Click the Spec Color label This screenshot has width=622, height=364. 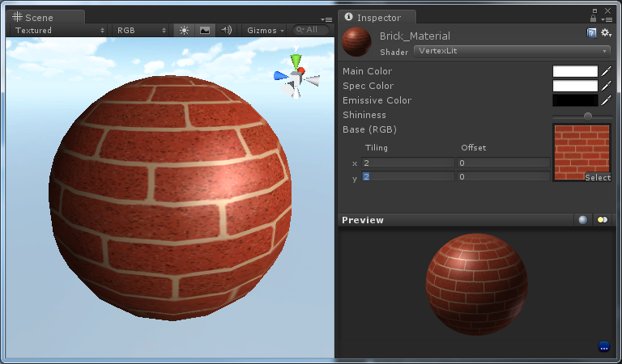click(369, 86)
